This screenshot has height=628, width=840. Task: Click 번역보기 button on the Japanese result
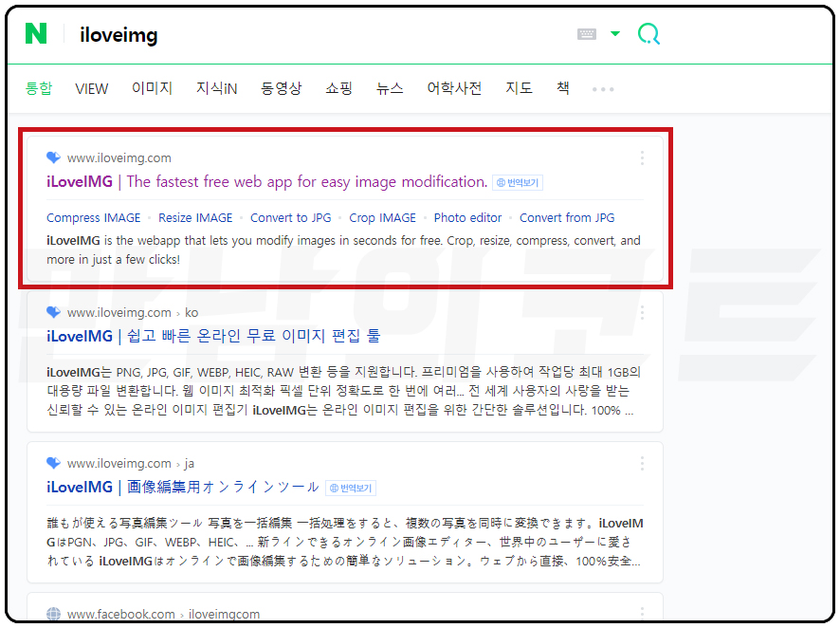click(x=351, y=489)
